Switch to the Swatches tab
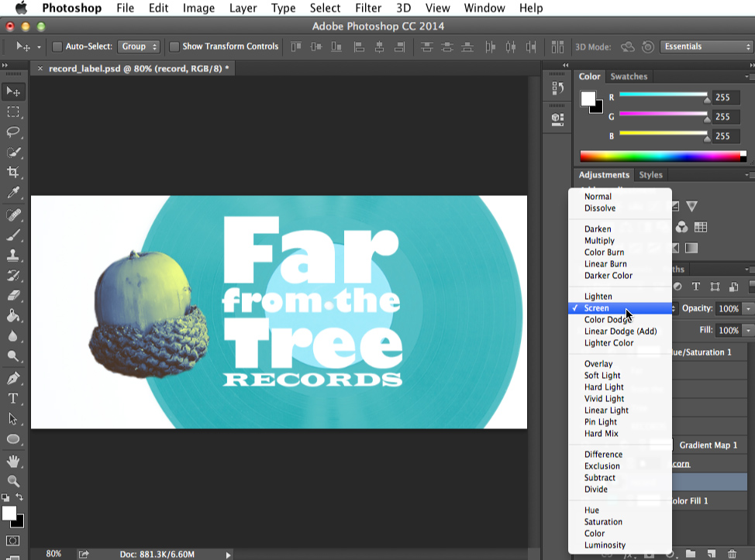This screenshot has width=755, height=560. (x=629, y=76)
